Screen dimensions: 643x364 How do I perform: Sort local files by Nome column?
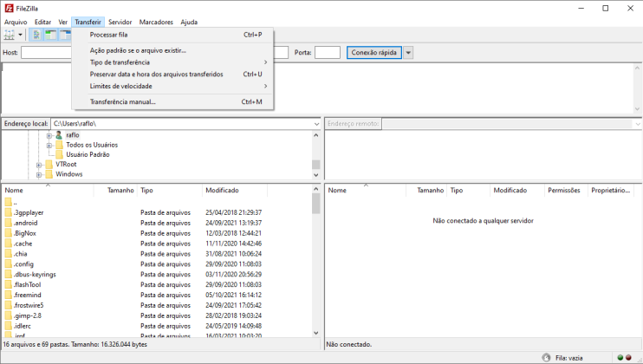tap(48, 190)
